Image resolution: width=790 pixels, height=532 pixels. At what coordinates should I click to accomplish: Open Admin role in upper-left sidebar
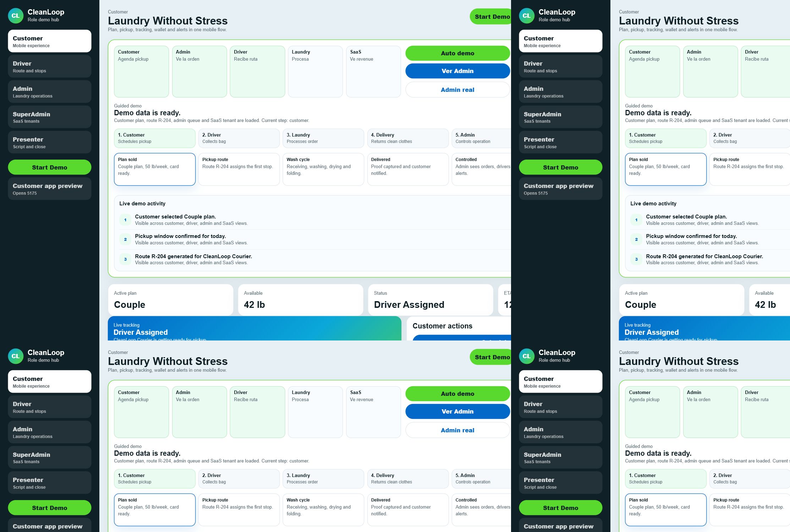[50, 92]
